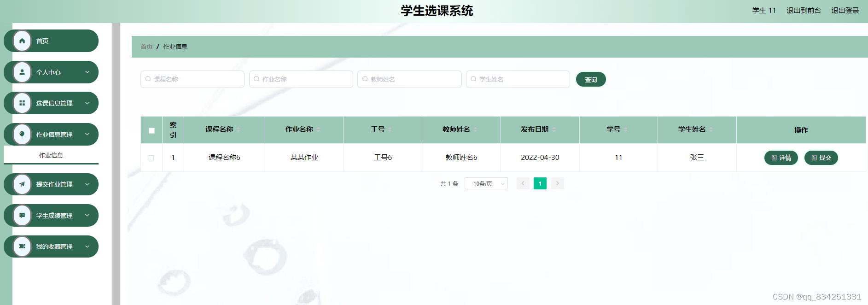Go to previous page arrow

(x=523, y=183)
